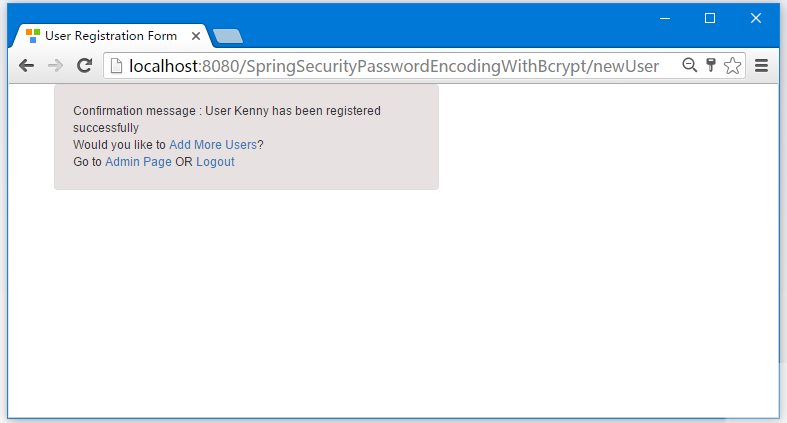This screenshot has height=423, width=787.
Task: Select the User Registration Form tab
Action: (x=111, y=36)
